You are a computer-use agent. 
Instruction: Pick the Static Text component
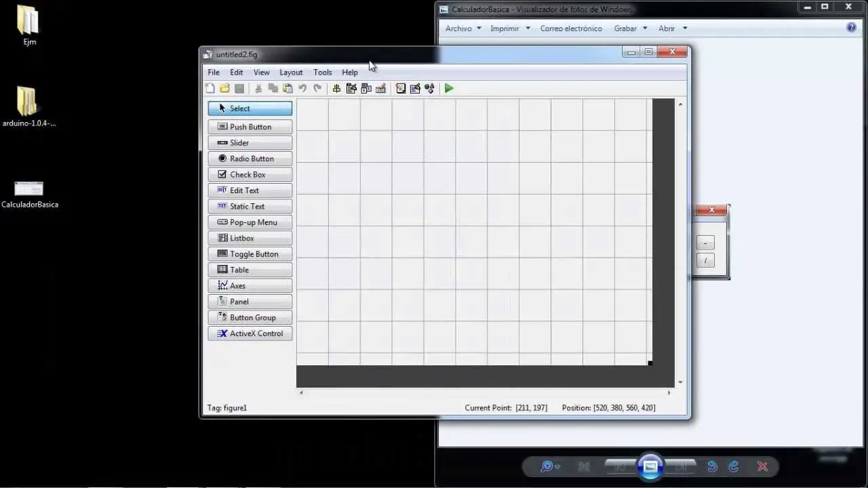250,206
